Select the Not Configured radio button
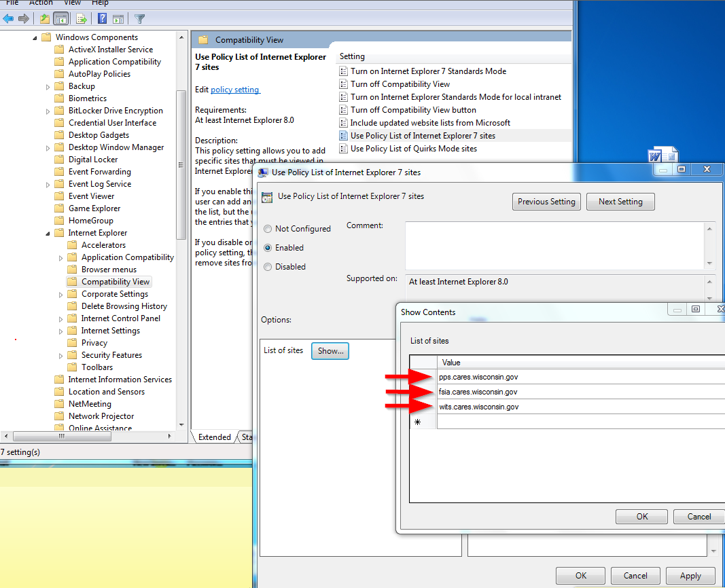The width and height of the screenshot is (725, 588). pos(268,229)
